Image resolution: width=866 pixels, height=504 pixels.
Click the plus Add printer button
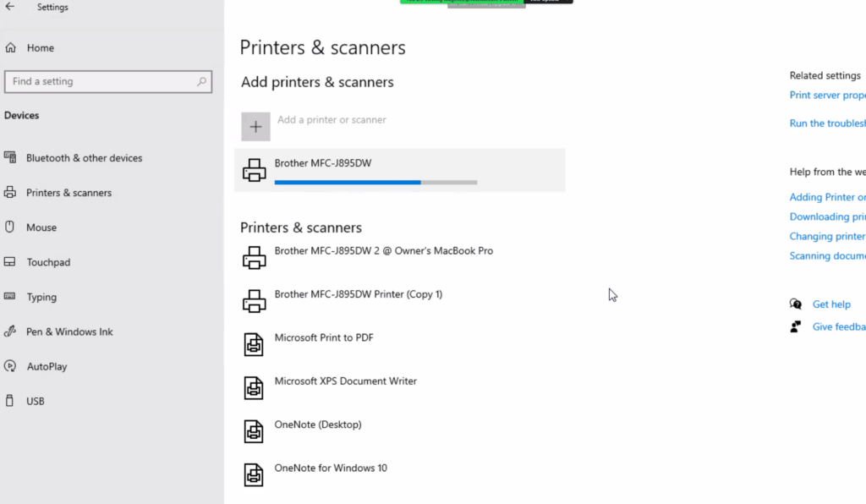coord(255,127)
